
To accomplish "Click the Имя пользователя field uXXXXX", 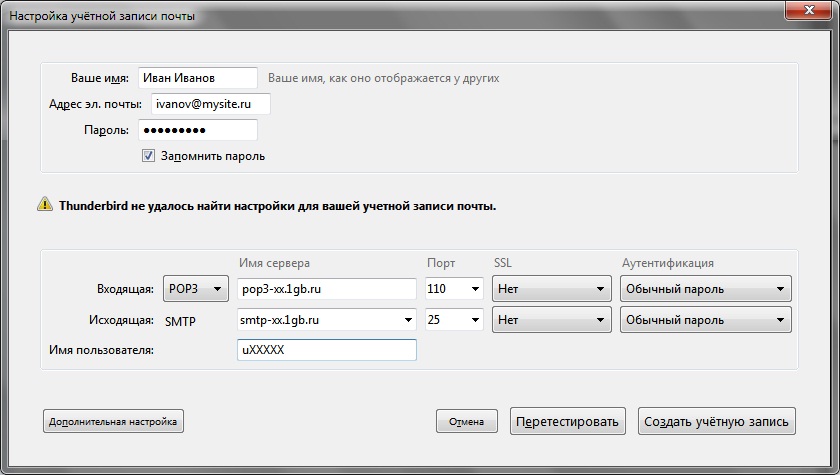I will click(x=325, y=350).
